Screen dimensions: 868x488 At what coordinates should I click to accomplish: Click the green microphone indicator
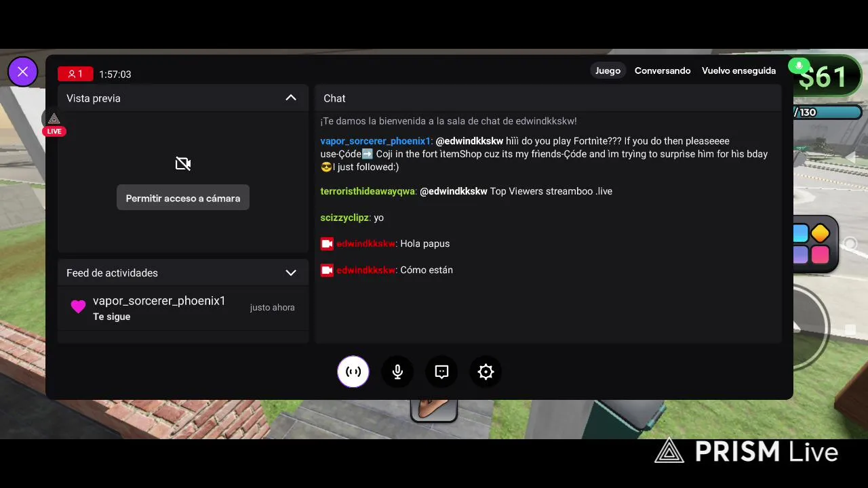click(x=799, y=66)
